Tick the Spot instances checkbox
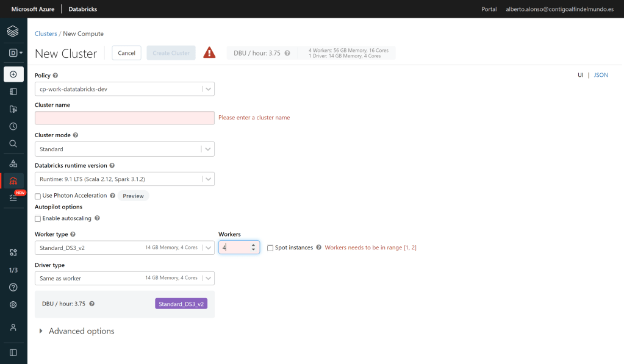The width and height of the screenshot is (624, 364). (270, 248)
